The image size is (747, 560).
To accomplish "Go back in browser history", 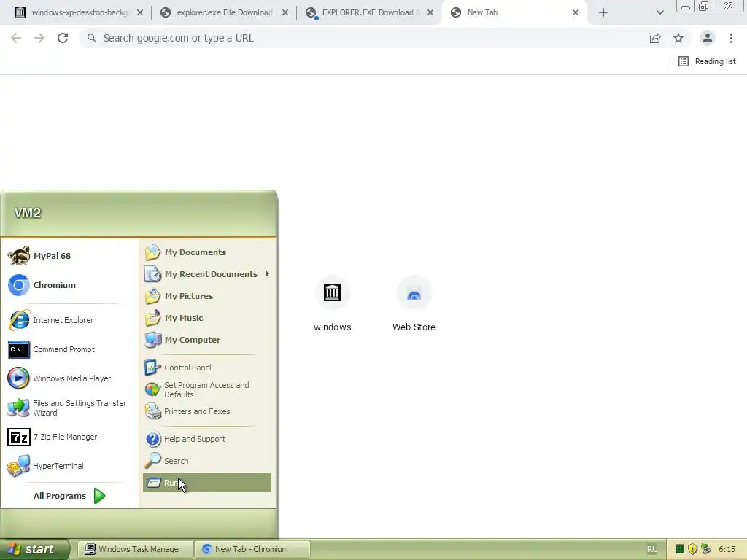I will click(x=16, y=38).
